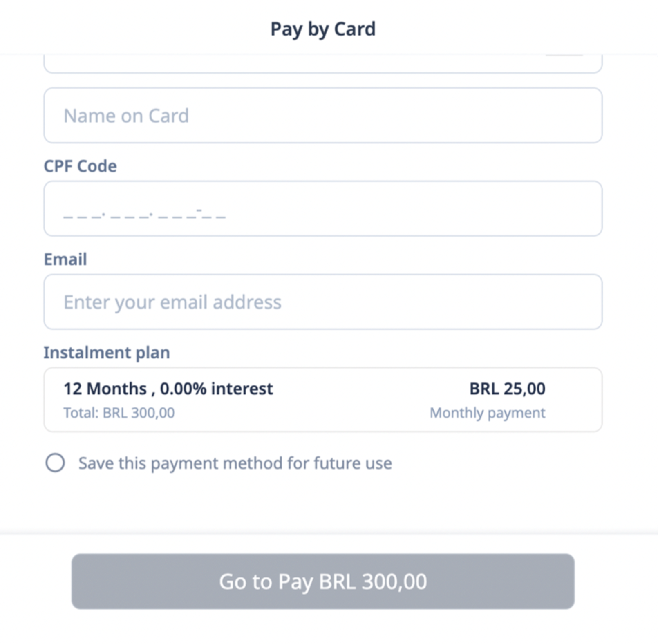Click the CPF number mask placeholder

click(x=144, y=214)
